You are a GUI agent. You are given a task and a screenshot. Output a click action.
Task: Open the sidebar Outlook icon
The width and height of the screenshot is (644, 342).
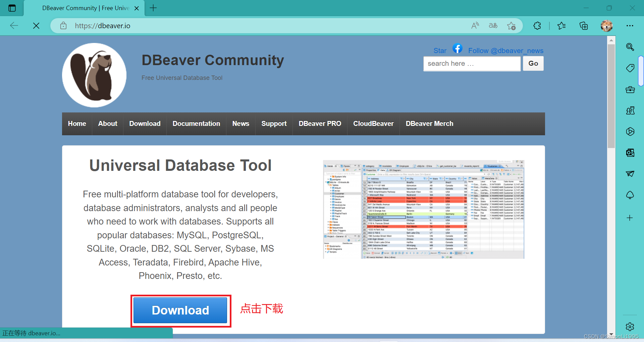[630, 153]
